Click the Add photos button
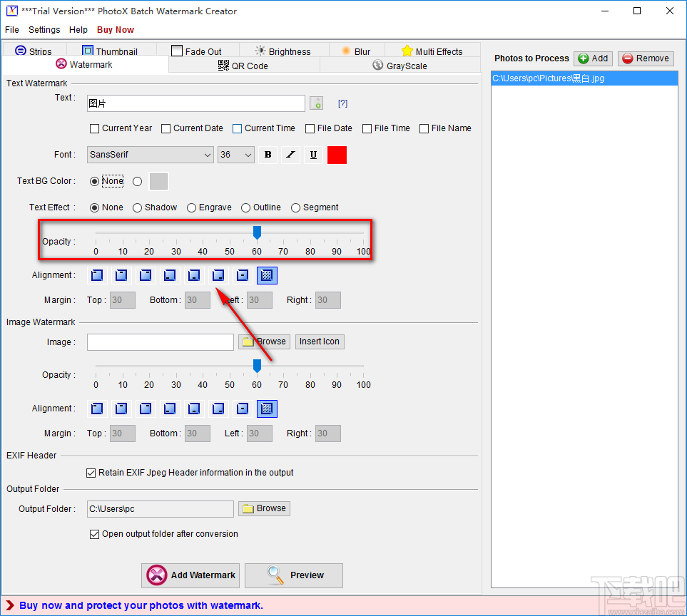Viewport: 687px width, 616px height. (594, 58)
